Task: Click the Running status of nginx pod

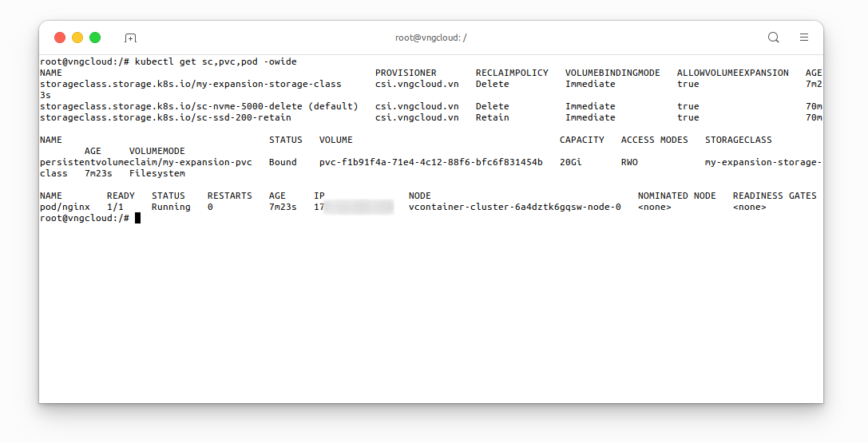Action: click(x=171, y=207)
